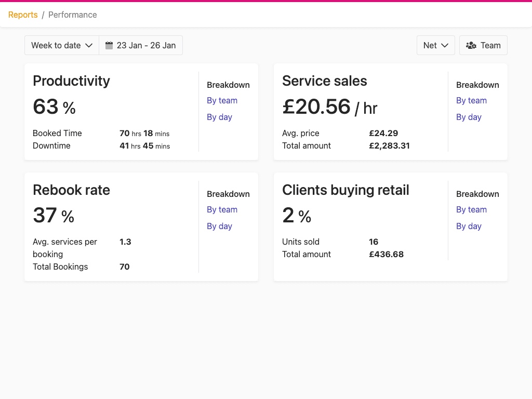Open the Net/Gross dropdown
This screenshot has height=399, width=532.
tap(435, 45)
